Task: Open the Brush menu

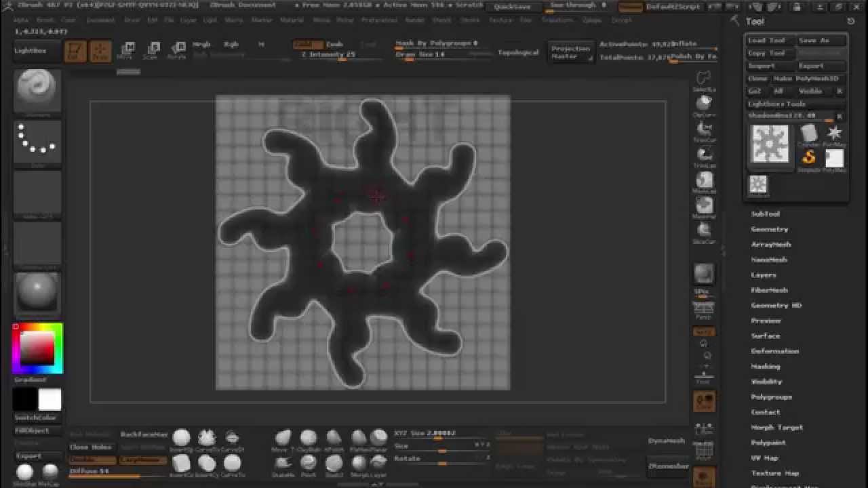Action: click(x=45, y=20)
